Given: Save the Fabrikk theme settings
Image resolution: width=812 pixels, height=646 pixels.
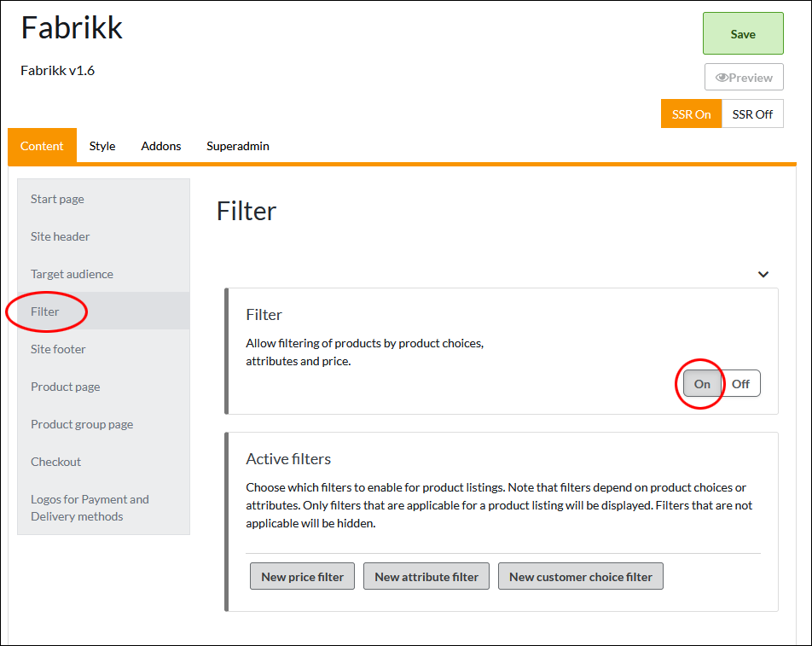Looking at the screenshot, I should coord(743,34).
